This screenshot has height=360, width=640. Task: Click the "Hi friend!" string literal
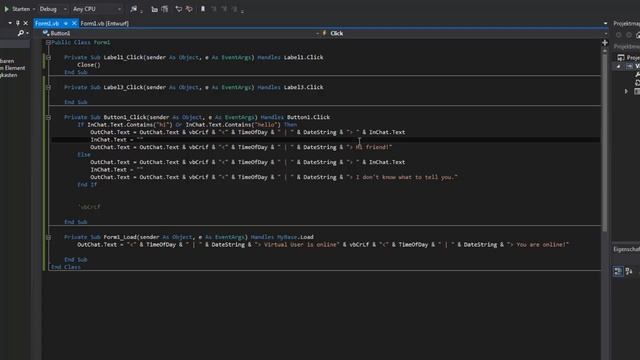pos(369,147)
